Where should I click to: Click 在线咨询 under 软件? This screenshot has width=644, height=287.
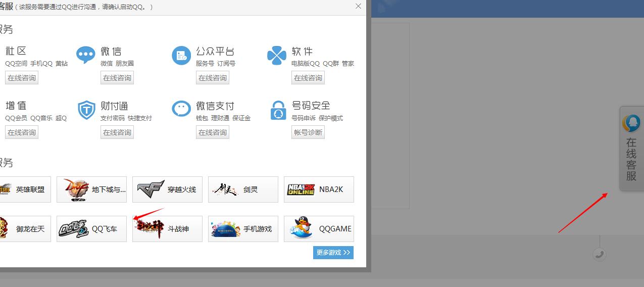pyautogui.click(x=308, y=78)
